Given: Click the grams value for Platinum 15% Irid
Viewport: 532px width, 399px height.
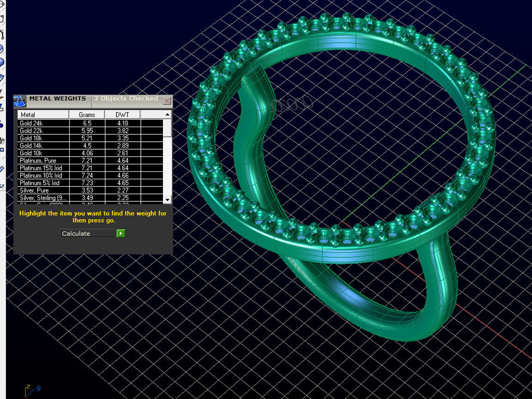Looking at the screenshot, I should pyautogui.click(x=87, y=168).
